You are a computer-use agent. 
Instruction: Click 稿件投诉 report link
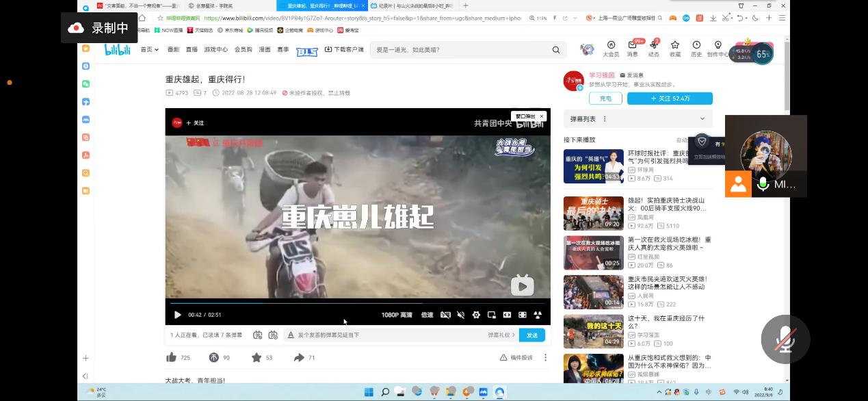point(516,357)
